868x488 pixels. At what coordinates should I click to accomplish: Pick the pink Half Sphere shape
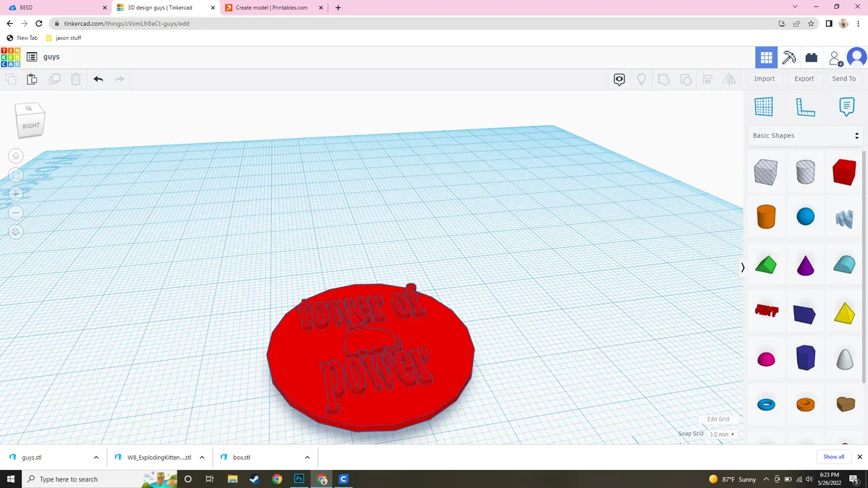pos(766,359)
